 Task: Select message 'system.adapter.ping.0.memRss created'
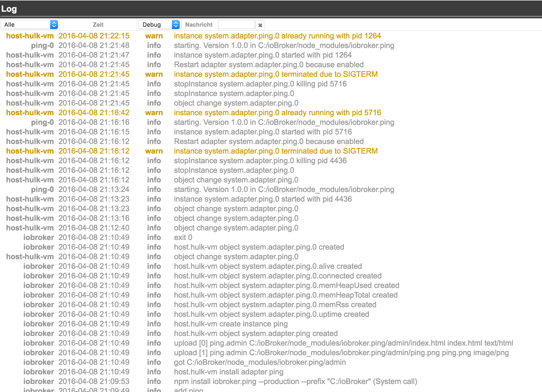click(x=275, y=305)
